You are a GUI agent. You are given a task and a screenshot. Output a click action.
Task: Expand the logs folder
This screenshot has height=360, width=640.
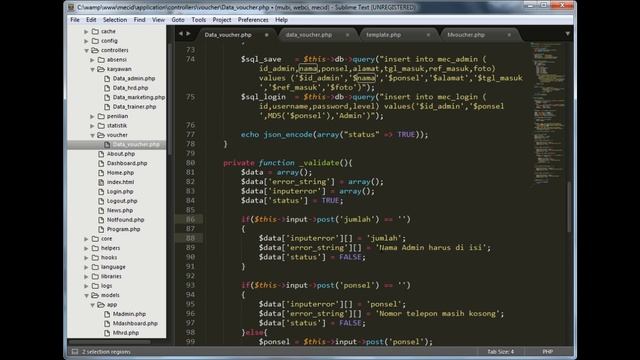(86, 286)
